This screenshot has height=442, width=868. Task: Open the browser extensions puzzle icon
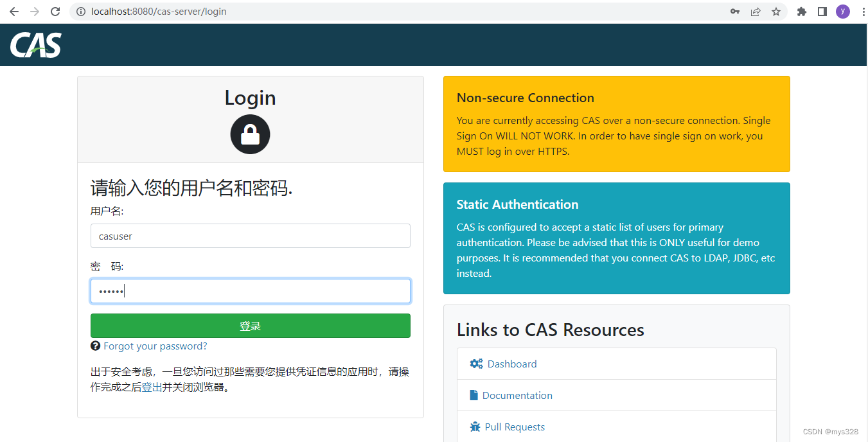pos(802,12)
